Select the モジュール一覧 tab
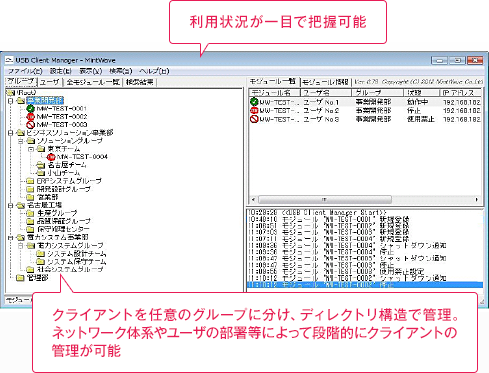 pos(273,81)
